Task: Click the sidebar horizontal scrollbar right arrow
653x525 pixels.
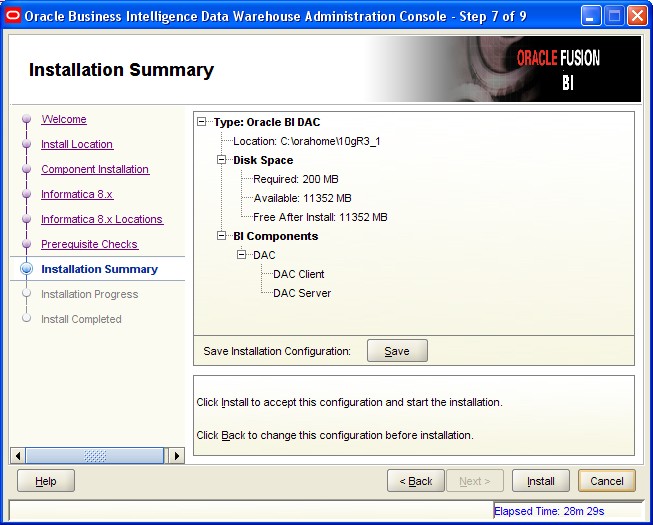Action: tap(177, 456)
